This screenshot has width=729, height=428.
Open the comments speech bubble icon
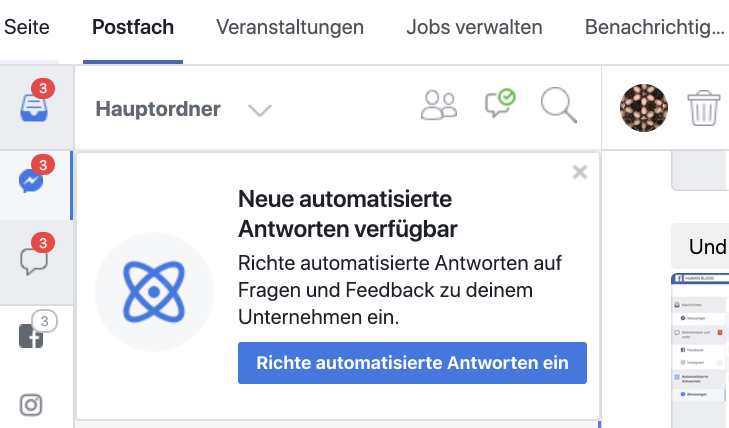point(34,260)
